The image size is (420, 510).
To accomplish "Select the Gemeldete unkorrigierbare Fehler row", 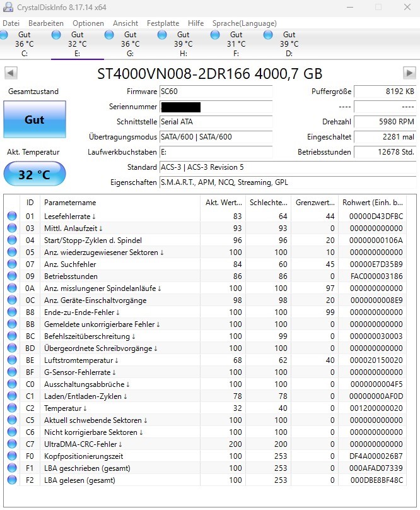I will tap(206, 324).
